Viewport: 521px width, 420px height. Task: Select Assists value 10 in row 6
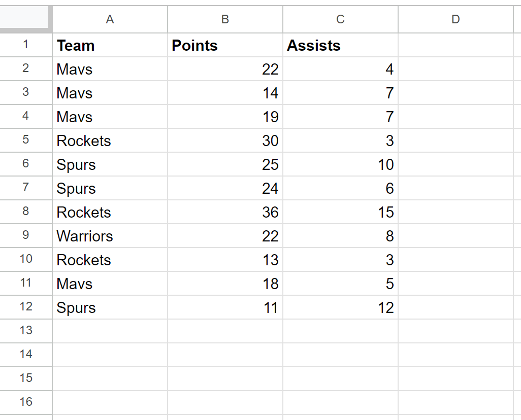[x=341, y=164]
